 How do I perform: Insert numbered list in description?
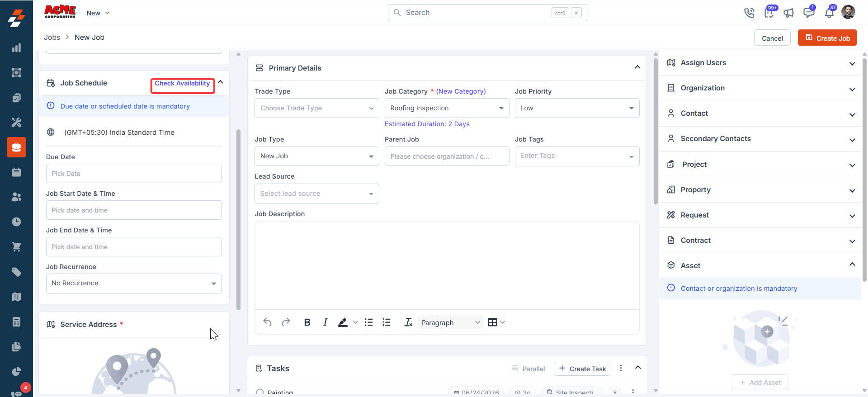[387, 322]
